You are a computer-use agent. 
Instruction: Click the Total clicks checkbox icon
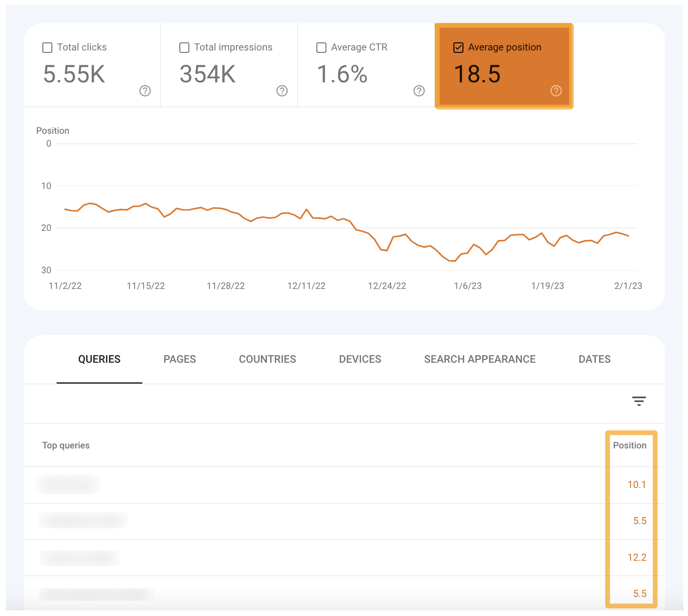47,47
